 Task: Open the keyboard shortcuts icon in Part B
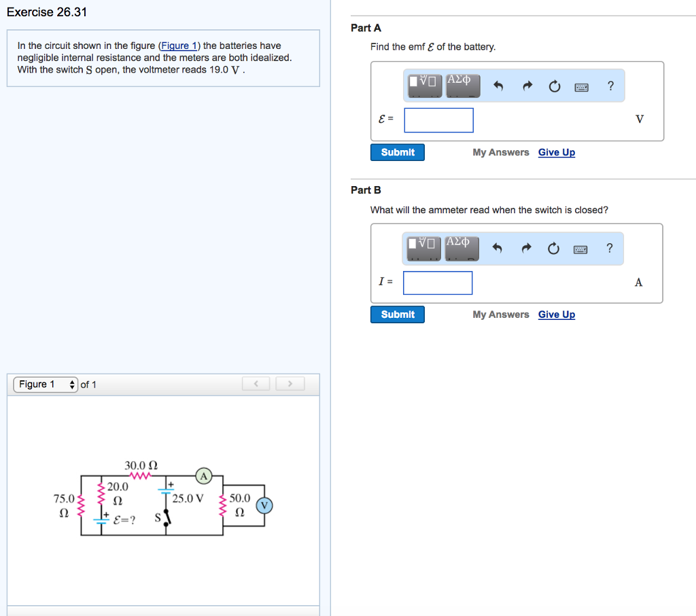(x=581, y=249)
